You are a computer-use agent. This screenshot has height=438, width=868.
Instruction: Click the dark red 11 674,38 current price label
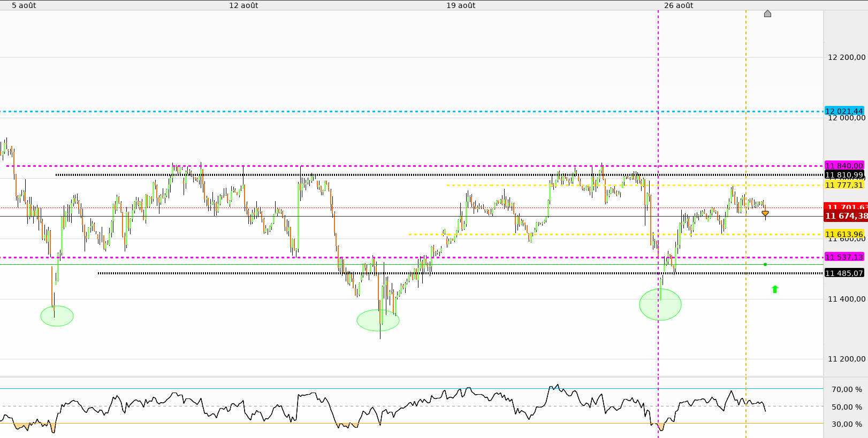coord(846,216)
